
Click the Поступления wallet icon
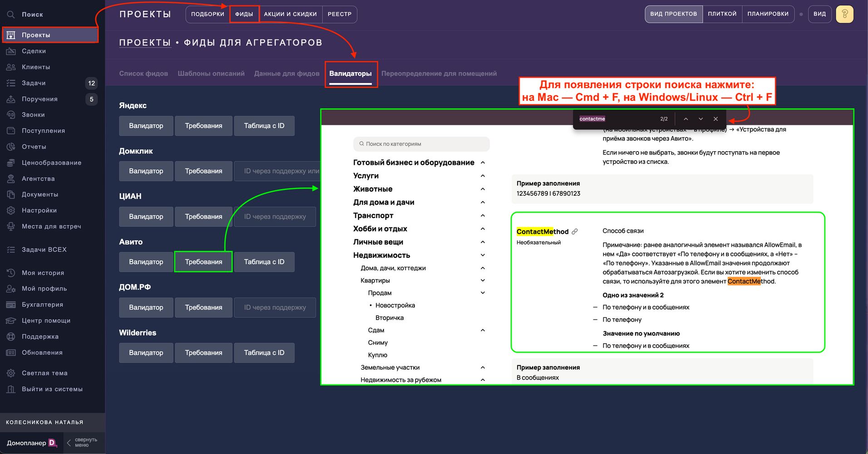pyautogui.click(x=11, y=131)
